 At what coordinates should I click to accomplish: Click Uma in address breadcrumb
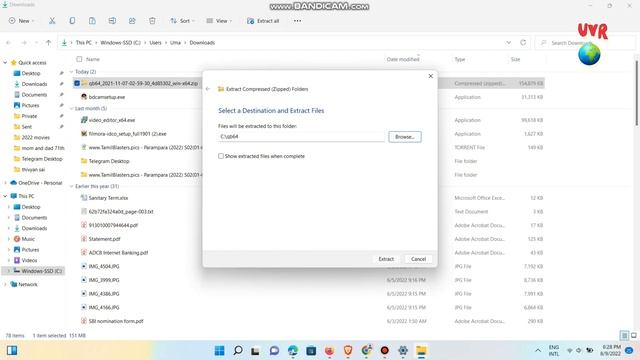pos(175,42)
